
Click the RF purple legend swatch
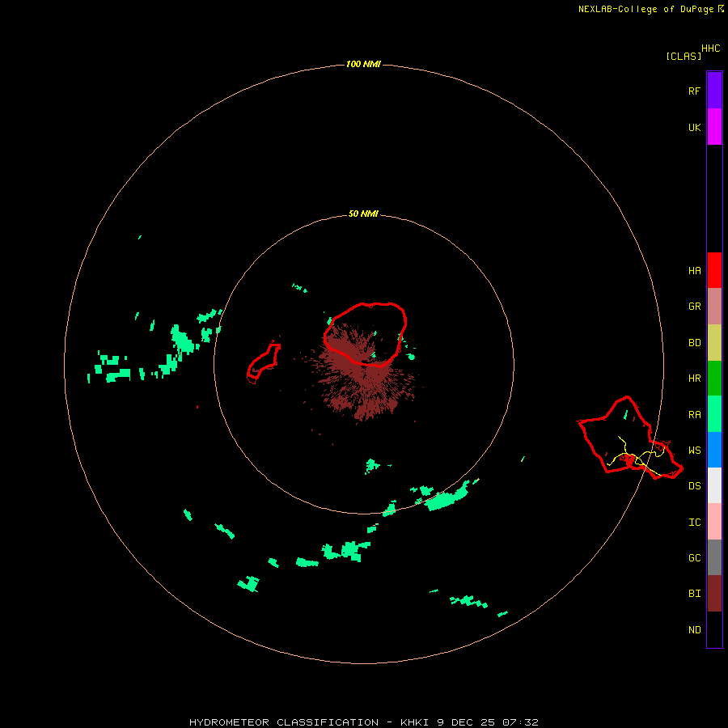[714, 91]
